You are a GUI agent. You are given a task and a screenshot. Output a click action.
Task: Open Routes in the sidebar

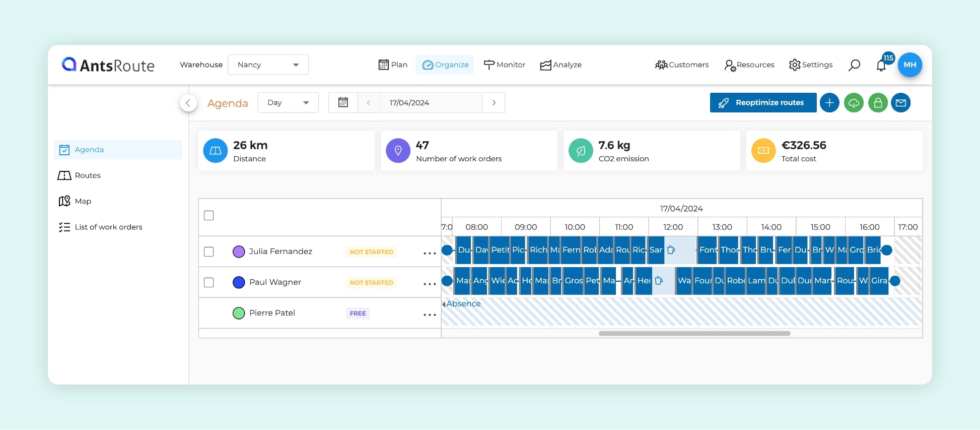(x=88, y=175)
